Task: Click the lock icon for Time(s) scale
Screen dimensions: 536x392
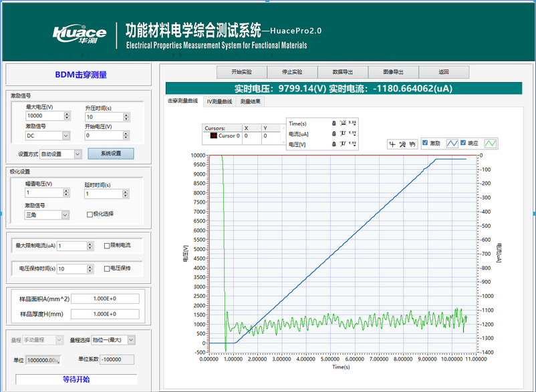Action: click(x=334, y=124)
